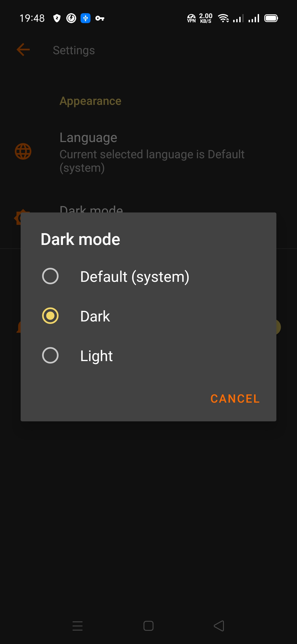This screenshot has width=297, height=644.
Task: Select the Dark radio button
Action: (50, 316)
